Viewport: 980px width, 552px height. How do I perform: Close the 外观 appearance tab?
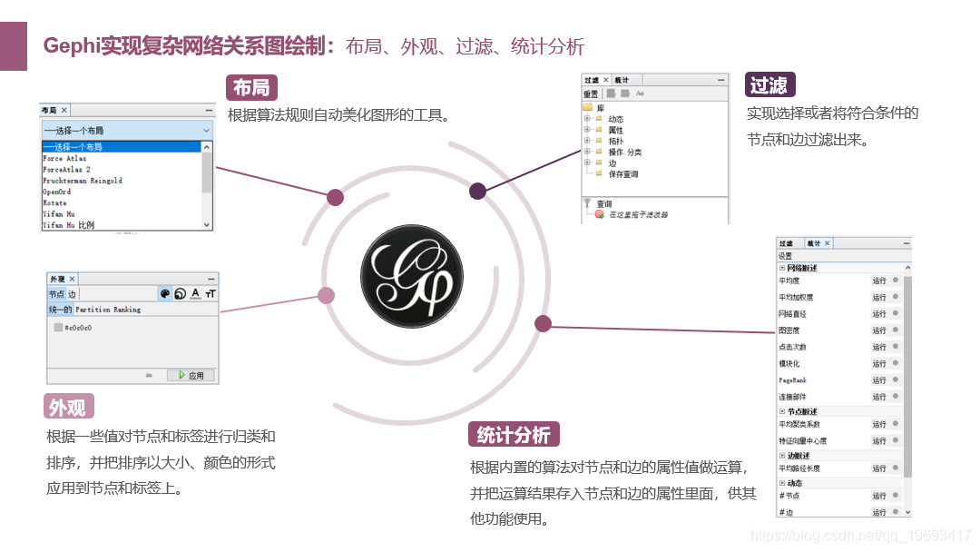point(72,279)
